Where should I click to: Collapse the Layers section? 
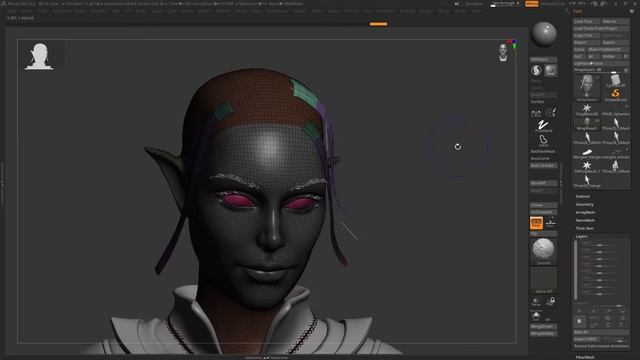(581, 237)
